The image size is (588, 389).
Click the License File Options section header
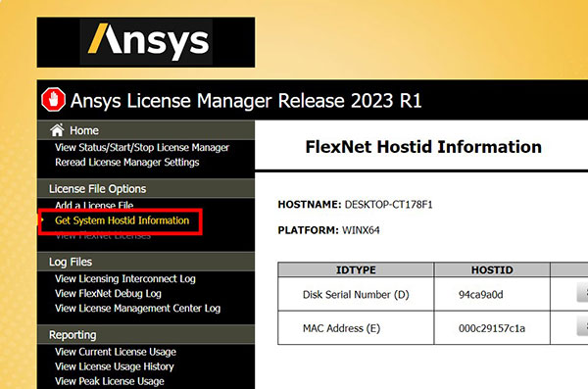[x=146, y=188]
